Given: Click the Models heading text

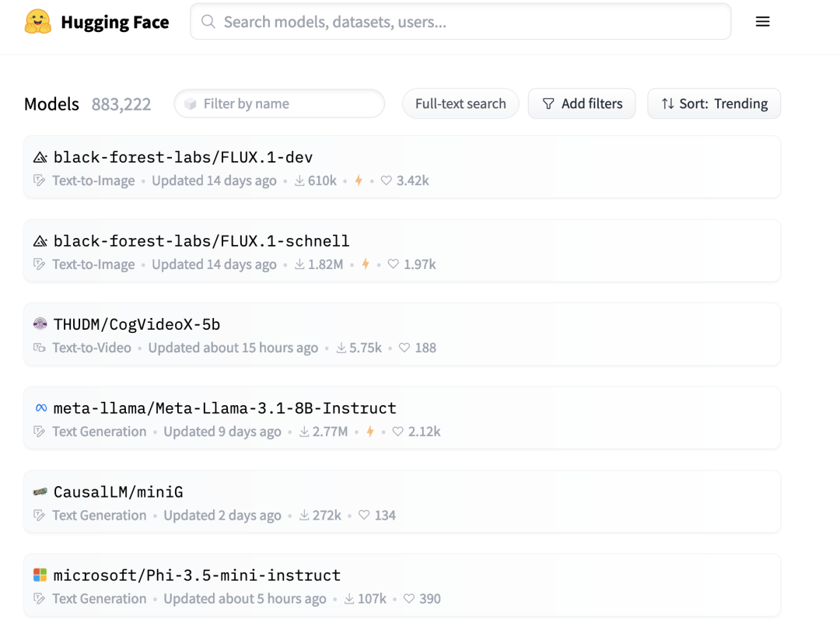Looking at the screenshot, I should (x=51, y=104).
